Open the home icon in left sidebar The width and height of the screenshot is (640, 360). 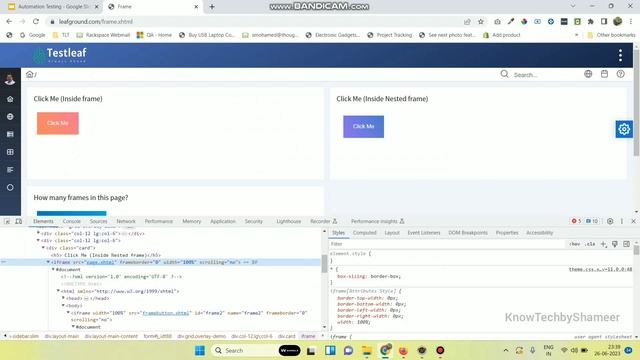10,99
